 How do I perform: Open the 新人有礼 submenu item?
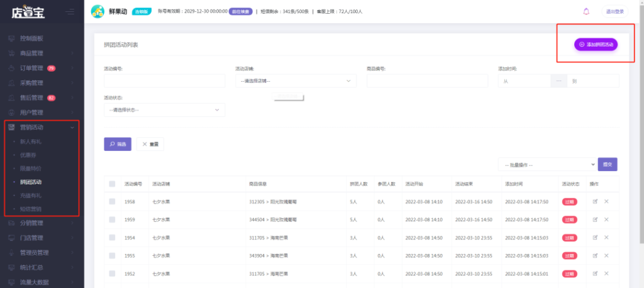(x=31, y=141)
